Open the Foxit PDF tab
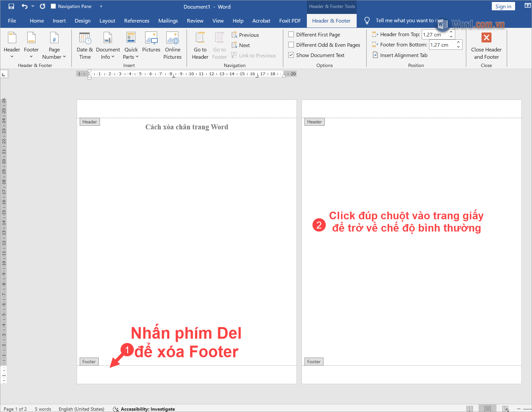This screenshot has height=412, width=532. (290, 21)
